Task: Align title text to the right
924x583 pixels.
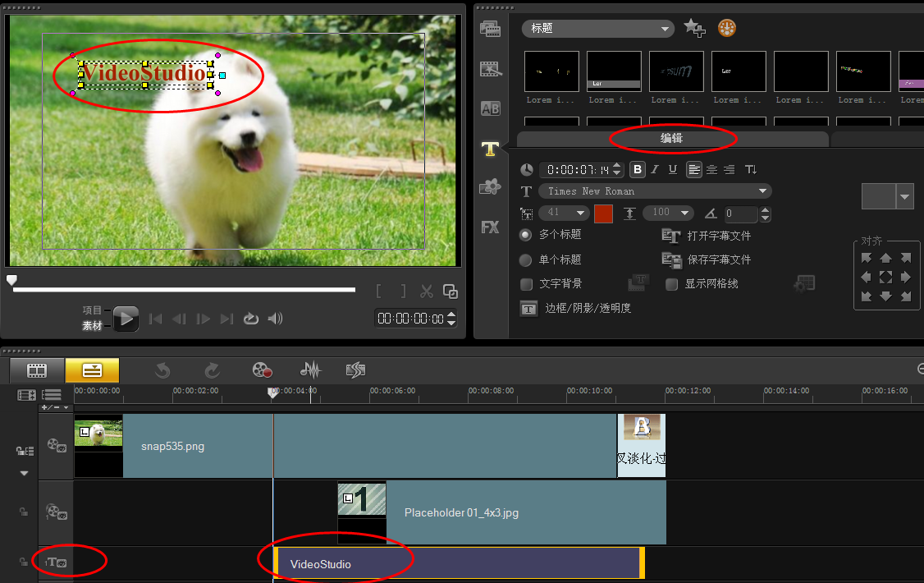Action: click(730, 170)
